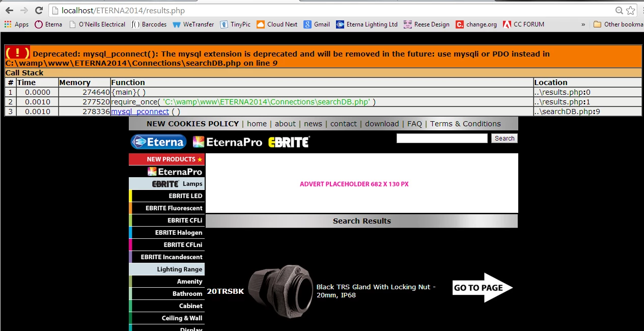Screen dimensions: 644x331
Task: Click the browser forward arrow
Action: pos(24,10)
